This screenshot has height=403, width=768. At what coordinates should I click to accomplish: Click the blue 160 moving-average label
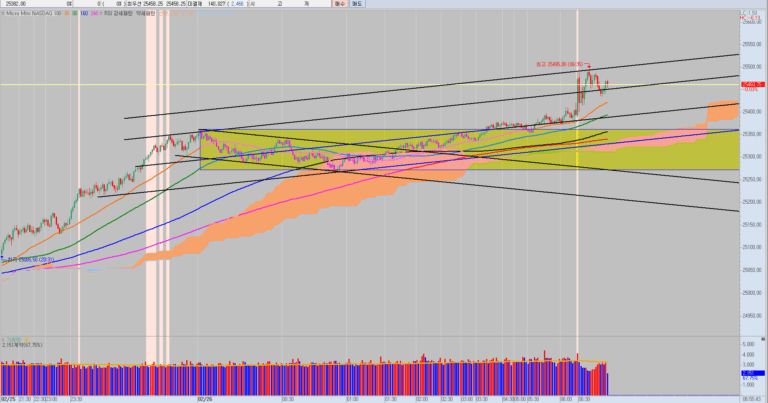pos(84,13)
